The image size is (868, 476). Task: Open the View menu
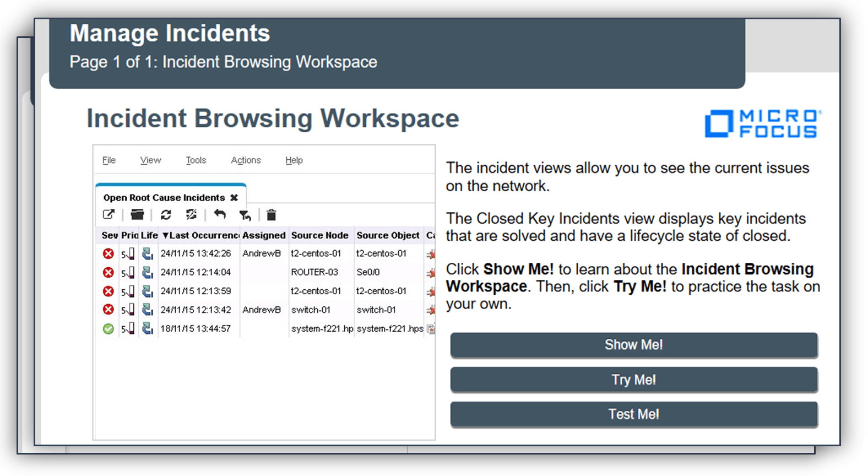[150, 160]
